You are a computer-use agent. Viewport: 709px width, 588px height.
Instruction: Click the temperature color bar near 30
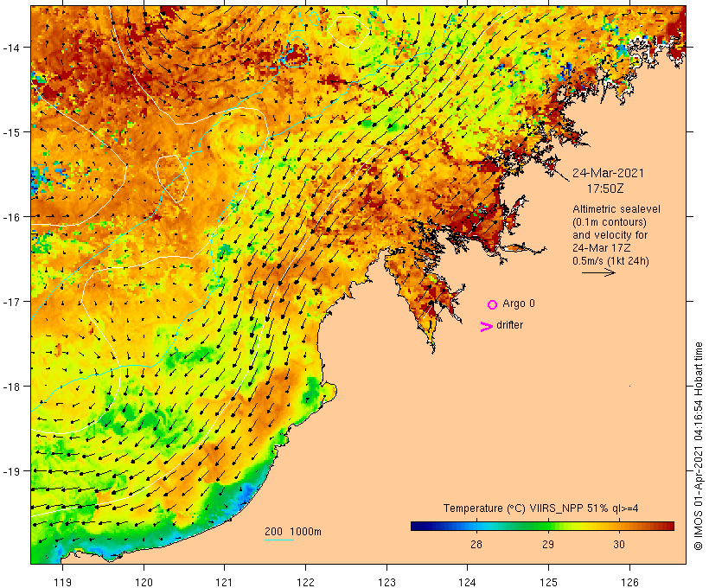(x=619, y=526)
